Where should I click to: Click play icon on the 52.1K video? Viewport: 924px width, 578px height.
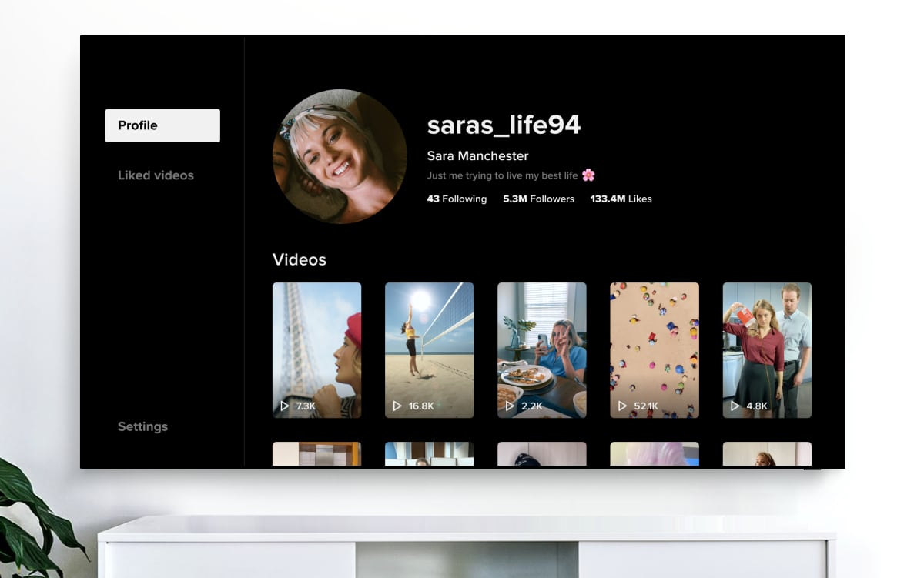[x=622, y=406]
